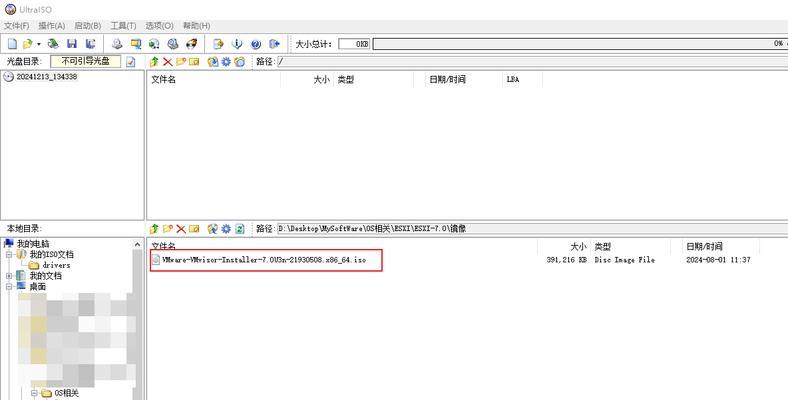Open the dropdown arrow beside Open icon
This screenshot has width=788, height=400.
pos(39,44)
